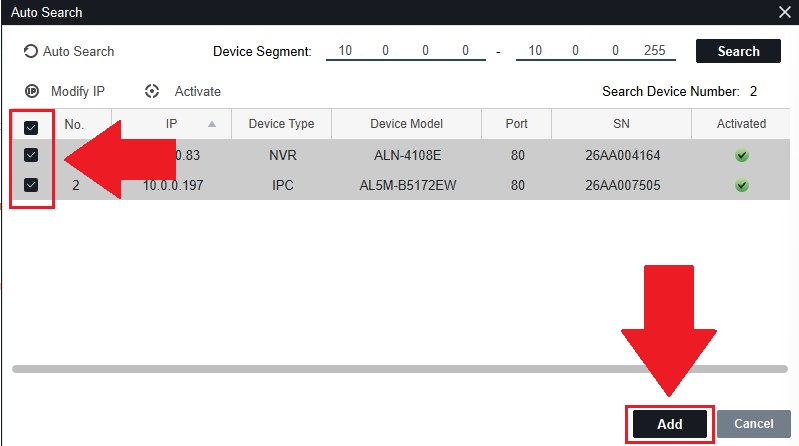Viewport: 799px width, 446px height.
Task: Click the horizontal scrollbar
Action: point(400,369)
